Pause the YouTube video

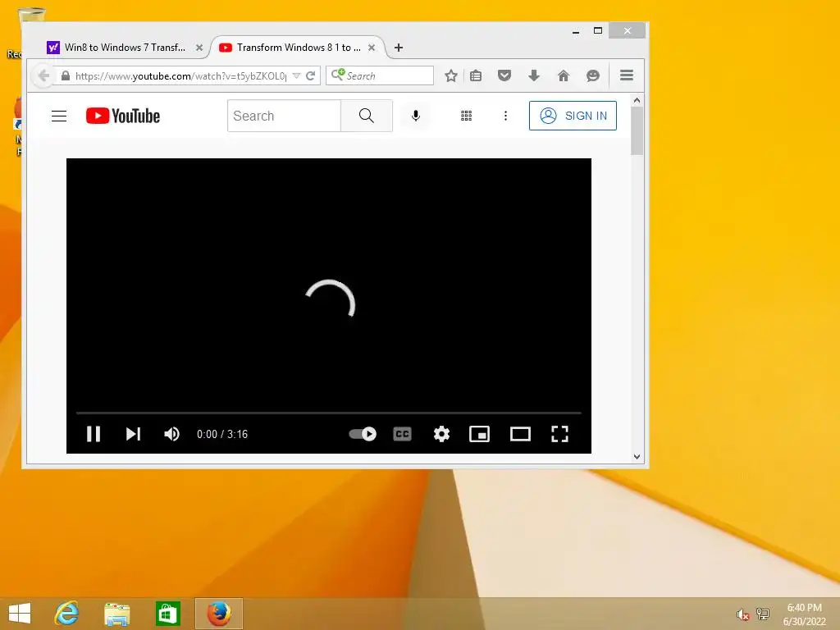click(x=94, y=434)
